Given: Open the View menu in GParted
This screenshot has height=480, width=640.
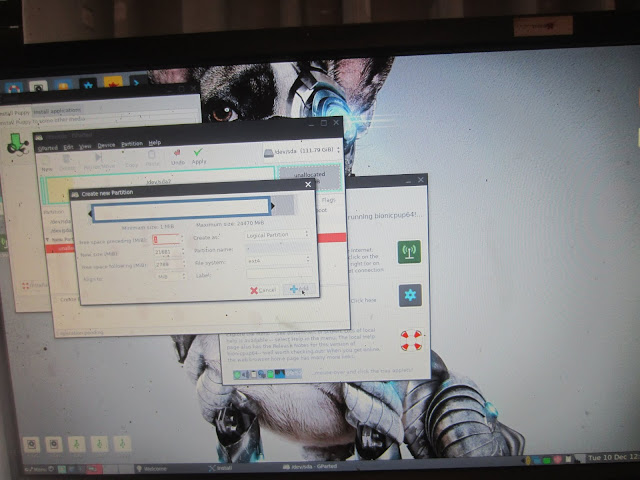Looking at the screenshot, I should point(85,146).
